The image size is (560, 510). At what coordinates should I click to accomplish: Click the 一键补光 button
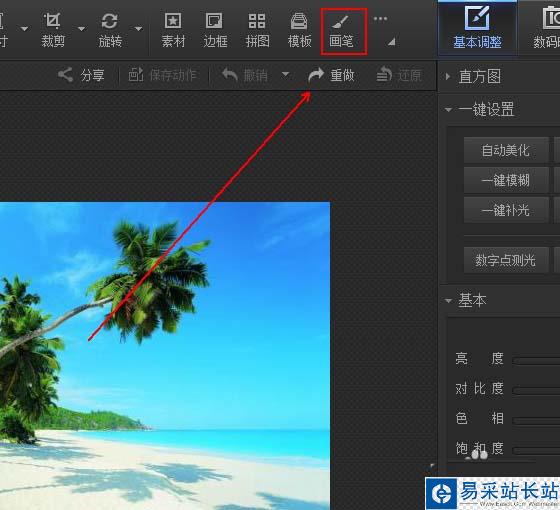tap(505, 210)
